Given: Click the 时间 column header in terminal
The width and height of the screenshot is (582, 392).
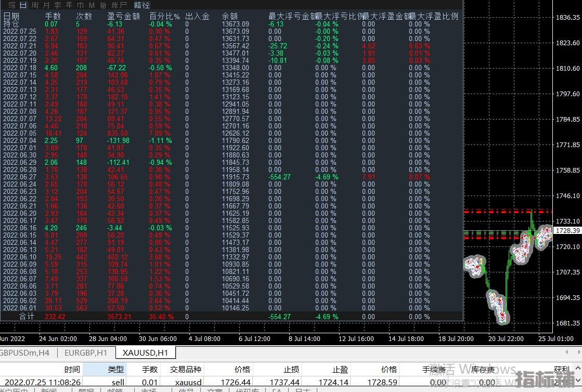Looking at the screenshot, I should [x=72, y=369].
